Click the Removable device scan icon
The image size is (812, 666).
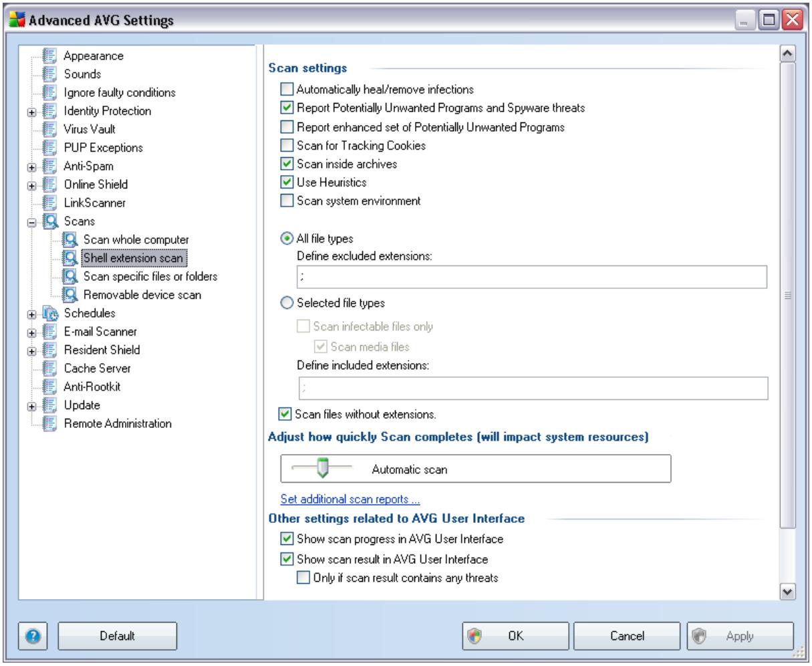[x=70, y=295]
